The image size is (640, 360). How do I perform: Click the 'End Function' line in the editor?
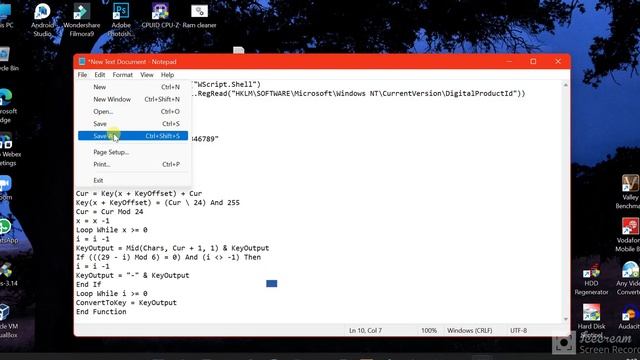pos(101,312)
